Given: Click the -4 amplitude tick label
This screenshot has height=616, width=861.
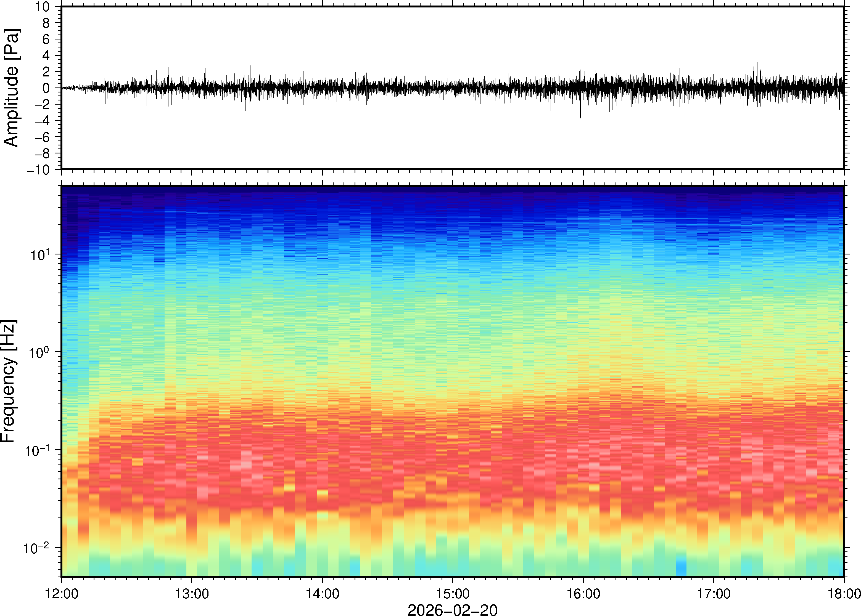Looking at the screenshot, I should click(42, 121).
